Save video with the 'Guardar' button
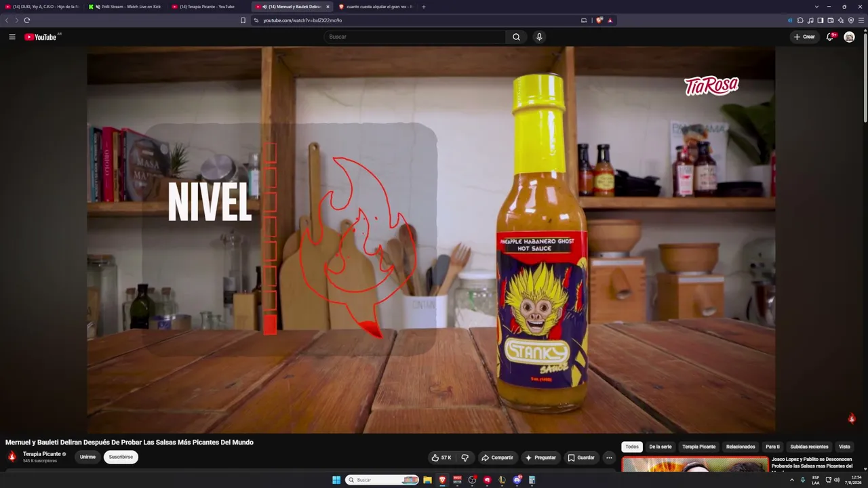 581,457
